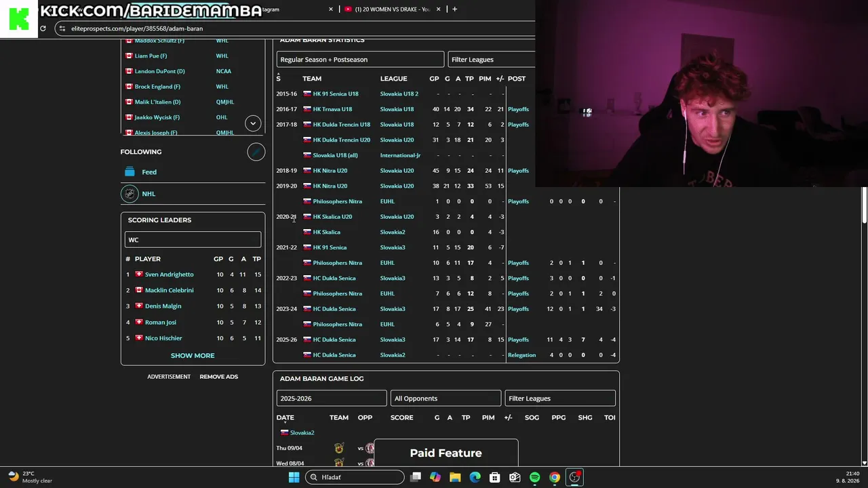Open Microsoft Edge from the taskbar

(x=475, y=477)
